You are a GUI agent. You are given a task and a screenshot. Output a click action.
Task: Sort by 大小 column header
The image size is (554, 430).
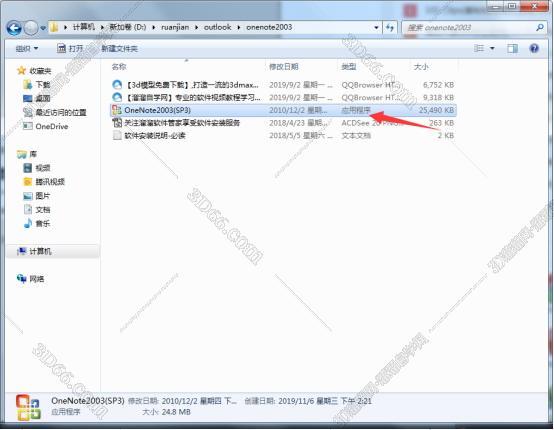(421, 66)
